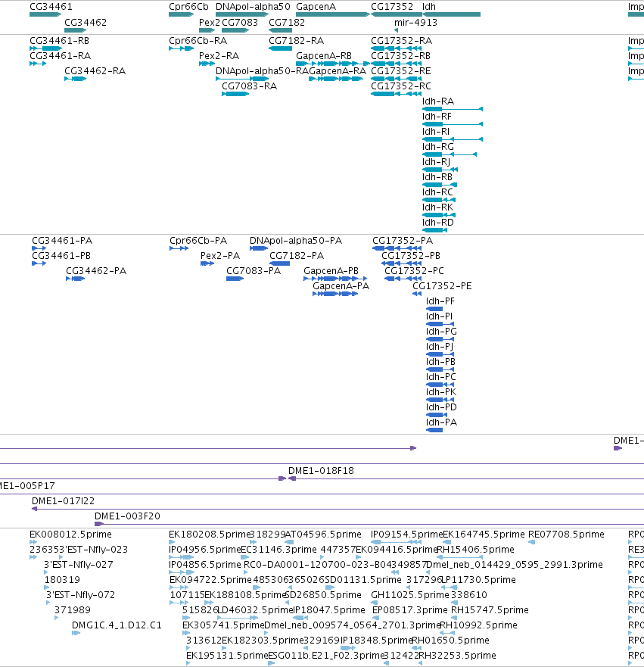The height and width of the screenshot is (667, 644).
Task: Select the Idh-RA transcript
Action: (x=453, y=109)
